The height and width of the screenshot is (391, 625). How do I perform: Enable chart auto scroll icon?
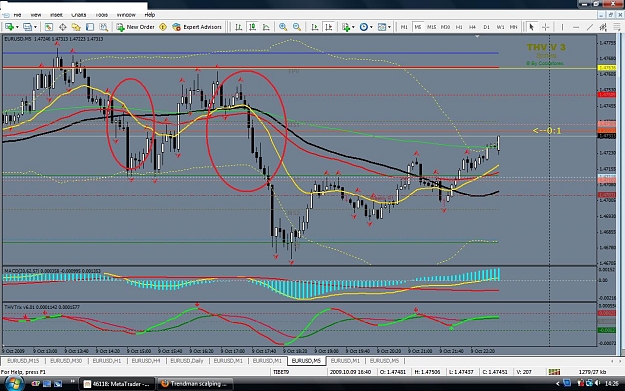click(315, 27)
